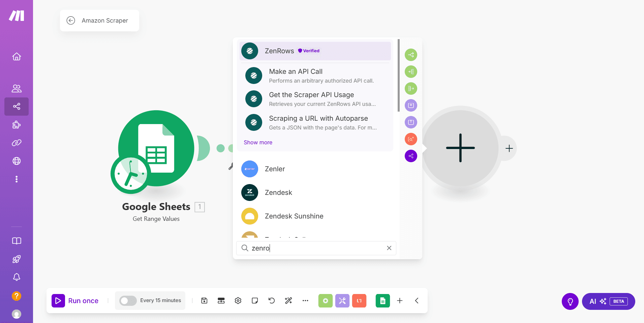Open purple Tools favorite

(342, 301)
